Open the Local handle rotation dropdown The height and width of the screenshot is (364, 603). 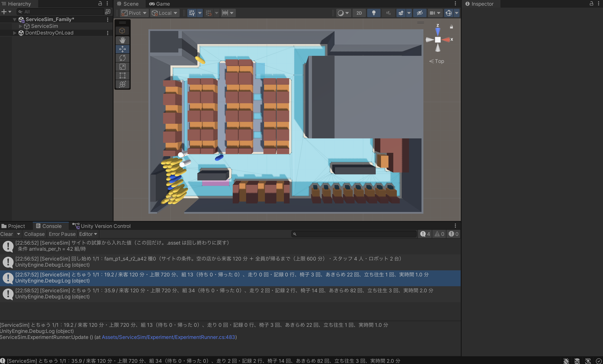(x=165, y=13)
